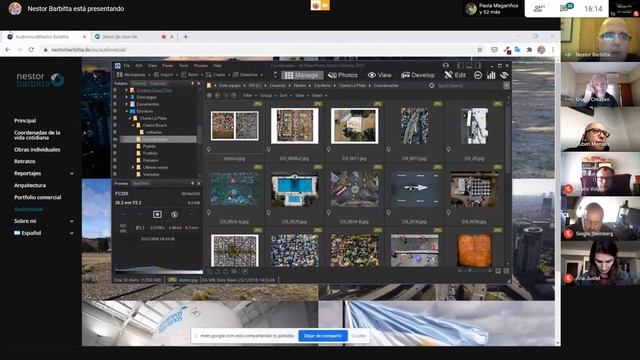The height and width of the screenshot is (360, 640).
Task: Close the Folders pane
Action: 199,84
